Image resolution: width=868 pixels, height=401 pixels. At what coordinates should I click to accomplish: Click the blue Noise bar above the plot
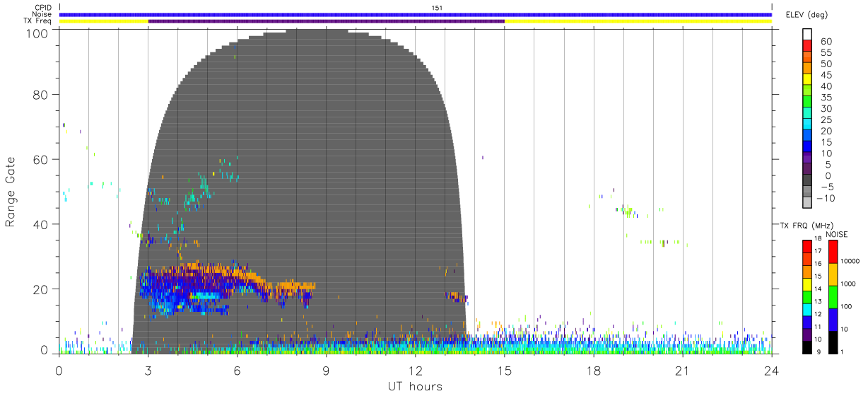pos(416,14)
